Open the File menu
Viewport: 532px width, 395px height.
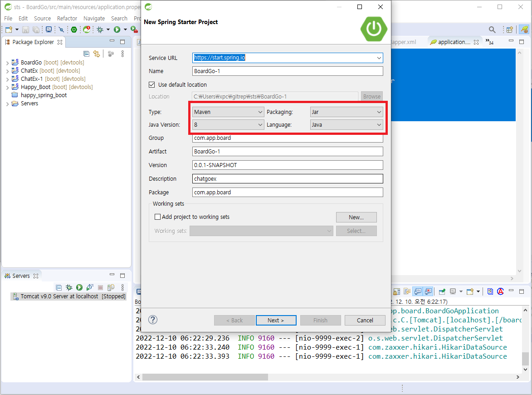pyautogui.click(x=8, y=18)
